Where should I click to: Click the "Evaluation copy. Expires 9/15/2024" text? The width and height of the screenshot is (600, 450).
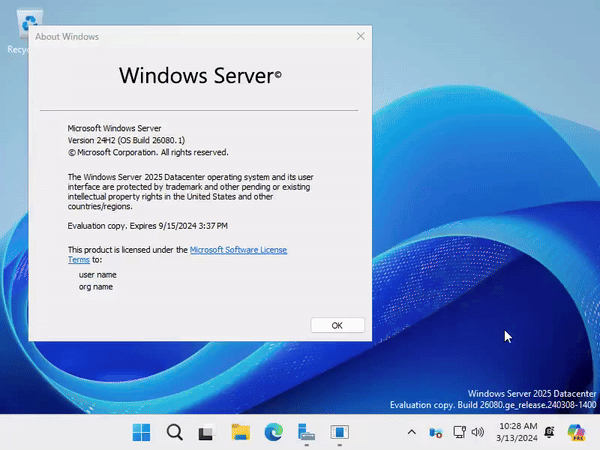click(148, 226)
